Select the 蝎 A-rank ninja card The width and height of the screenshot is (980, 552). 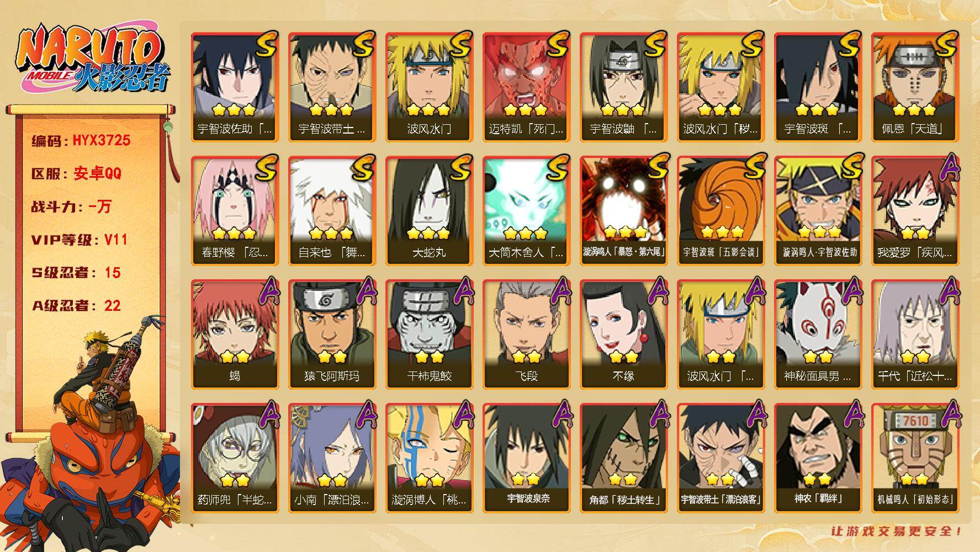[234, 334]
